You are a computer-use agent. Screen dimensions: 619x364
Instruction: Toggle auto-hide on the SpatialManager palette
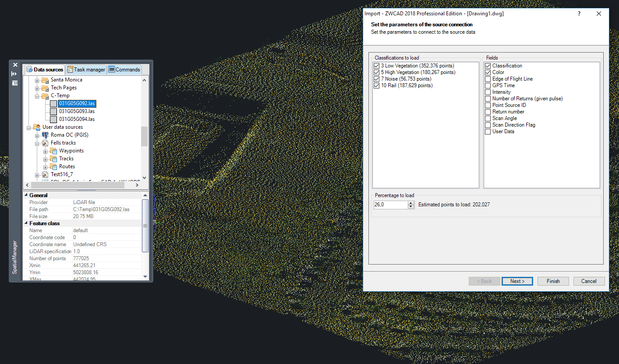pyautogui.click(x=14, y=74)
